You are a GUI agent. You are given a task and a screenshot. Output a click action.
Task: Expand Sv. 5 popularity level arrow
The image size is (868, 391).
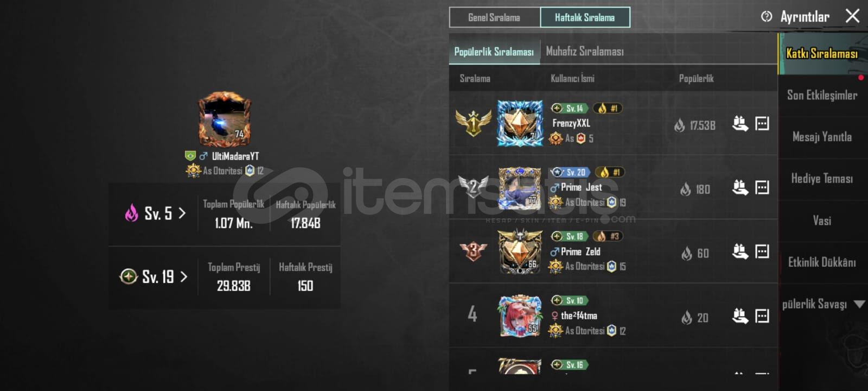click(182, 213)
